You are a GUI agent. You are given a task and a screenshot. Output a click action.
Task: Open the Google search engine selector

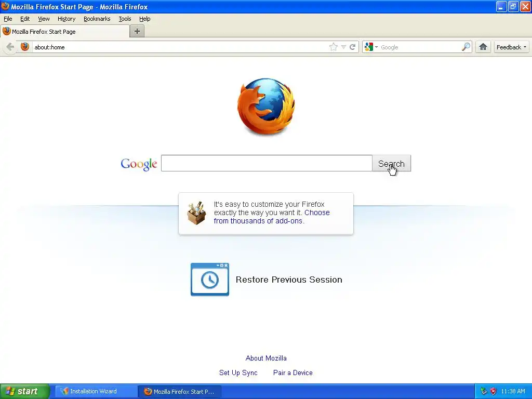pos(371,47)
